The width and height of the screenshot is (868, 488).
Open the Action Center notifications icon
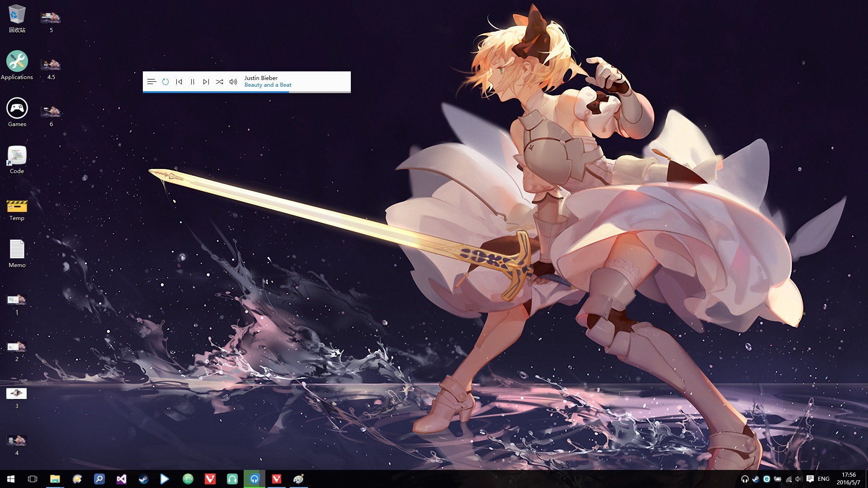pos(810,479)
